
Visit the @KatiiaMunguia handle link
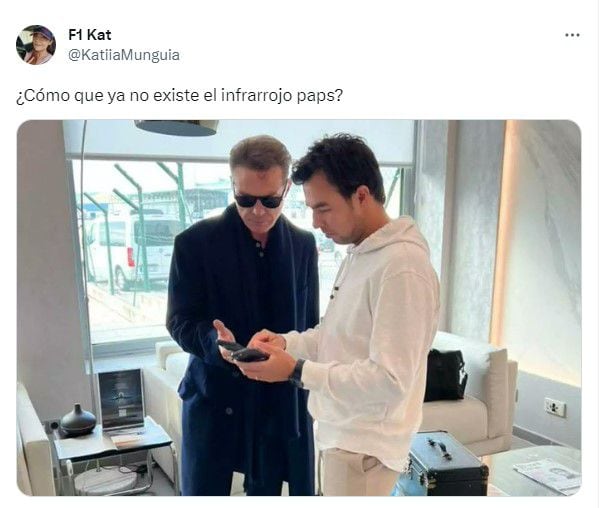pyautogui.click(x=124, y=55)
